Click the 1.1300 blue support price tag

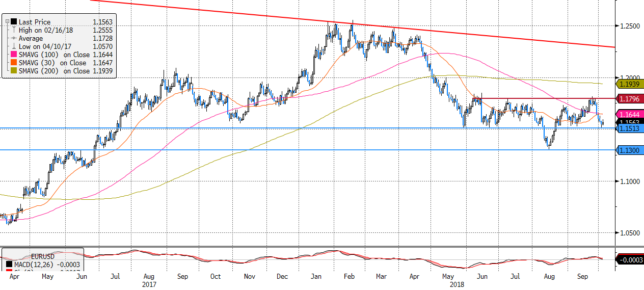629,150
